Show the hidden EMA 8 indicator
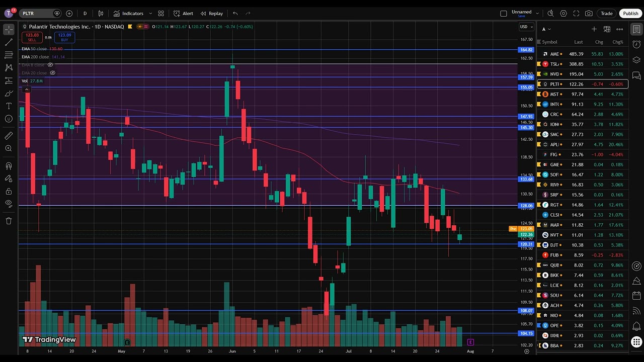The image size is (644, 362). (x=50, y=65)
